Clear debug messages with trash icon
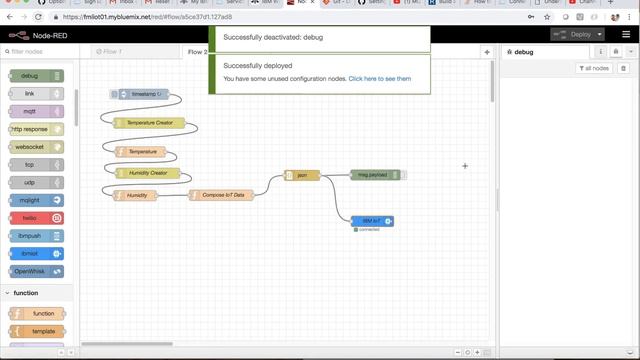This screenshot has height=360, width=640. tap(623, 68)
